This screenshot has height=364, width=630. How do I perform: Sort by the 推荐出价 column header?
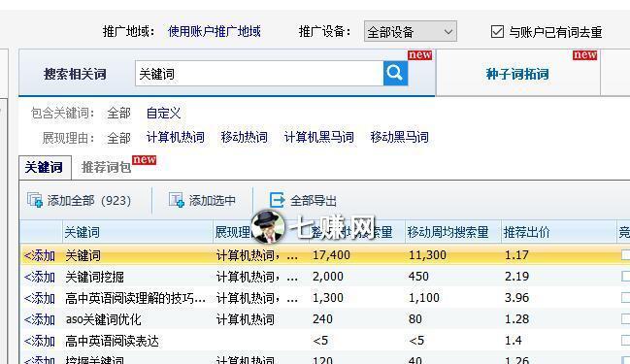[x=558, y=232]
